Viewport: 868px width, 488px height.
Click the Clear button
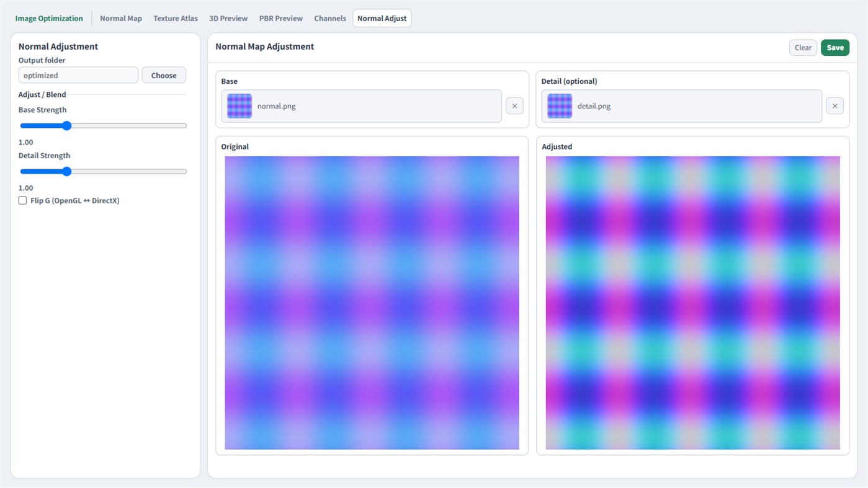tap(803, 48)
